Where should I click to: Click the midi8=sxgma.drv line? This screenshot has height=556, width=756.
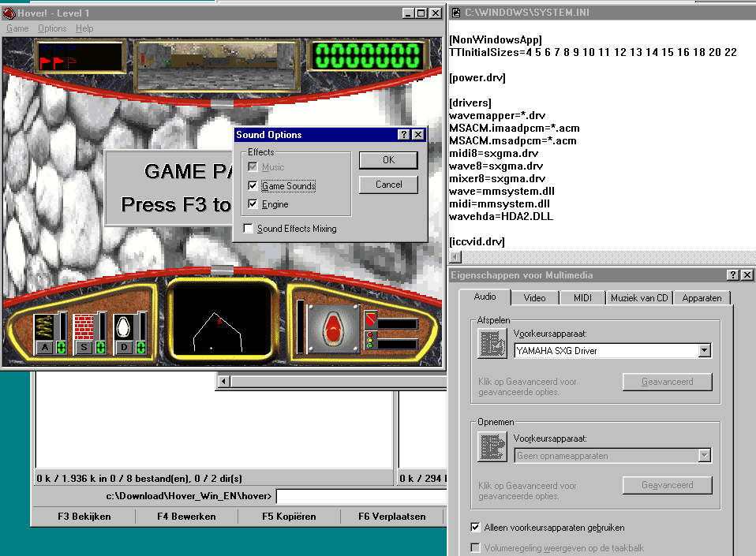494,154
